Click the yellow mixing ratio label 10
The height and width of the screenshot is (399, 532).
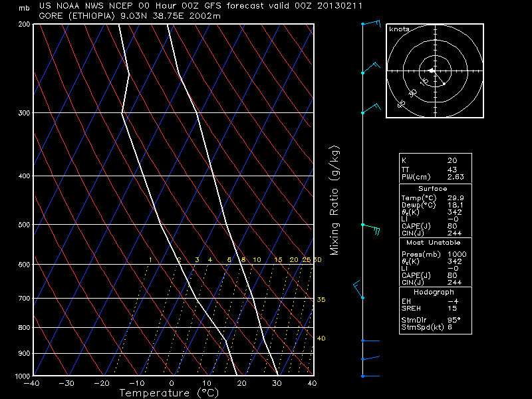pos(257,260)
